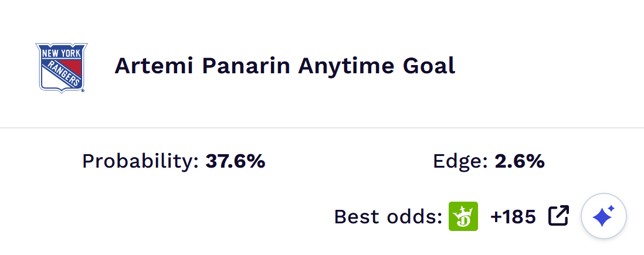Select the +185 best odds value
Image resolution: width=644 pixels, height=255 pixels.
coord(513,217)
